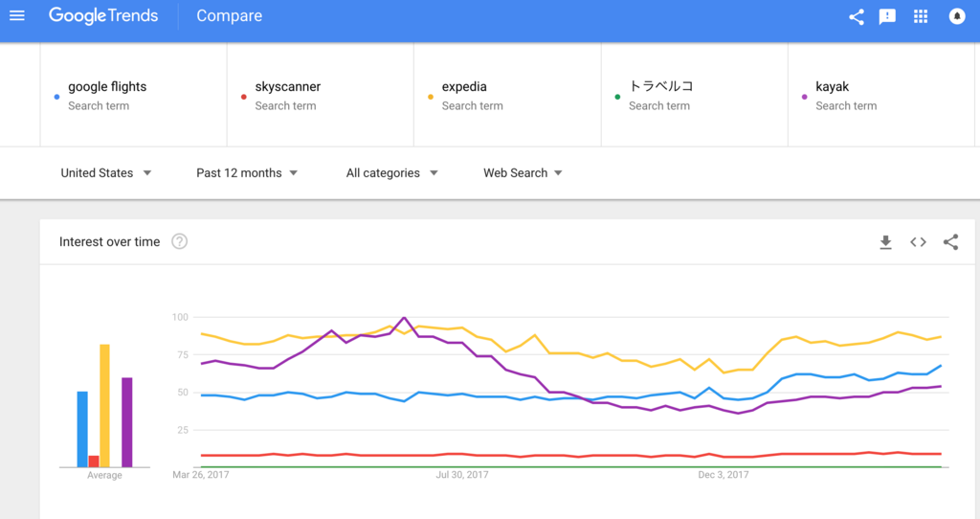Viewport: 980px width, 519px height.
Task: Click the purple kayak average bar
Action: pyautogui.click(x=127, y=422)
